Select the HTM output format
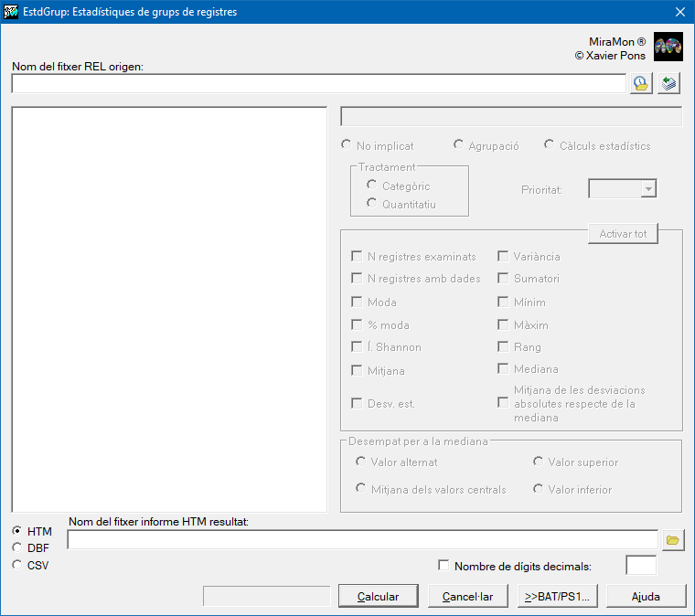Screen dimensions: 695x616 (x=16, y=531)
